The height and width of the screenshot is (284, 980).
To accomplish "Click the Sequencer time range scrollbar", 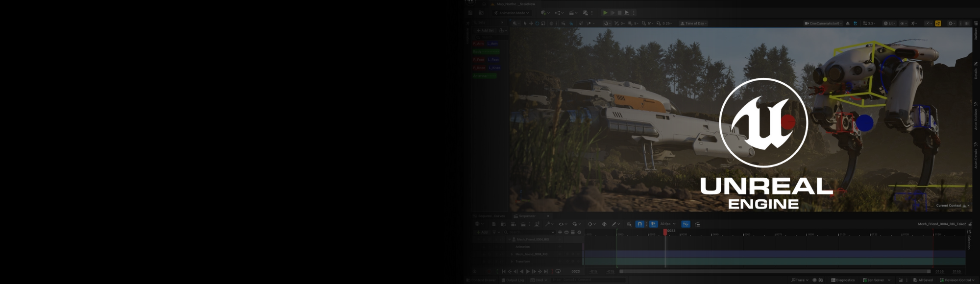I will pos(774,271).
